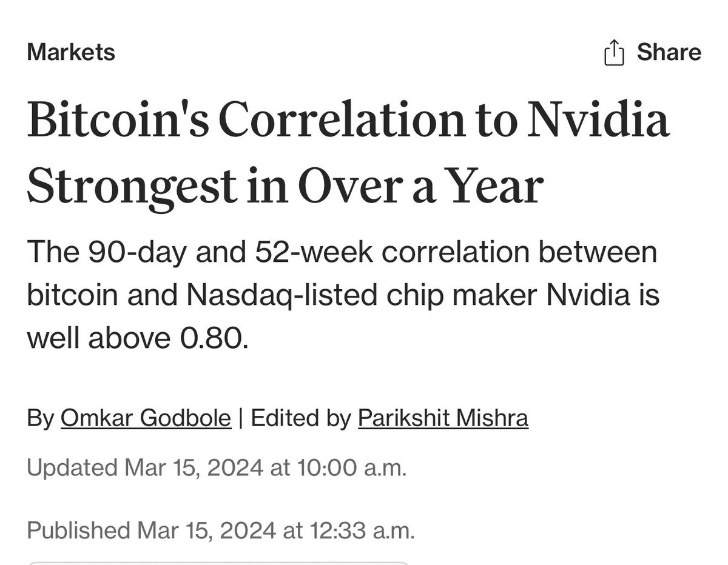This screenshot has height=565, width=728.
Task: Tap the Share text label
Action: point(669,53)
